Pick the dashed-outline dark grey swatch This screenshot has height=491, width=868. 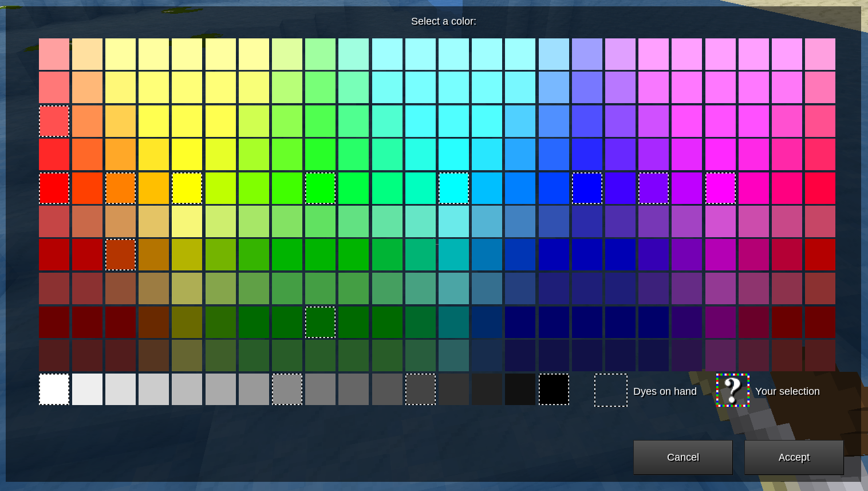[x=420, y=390]
